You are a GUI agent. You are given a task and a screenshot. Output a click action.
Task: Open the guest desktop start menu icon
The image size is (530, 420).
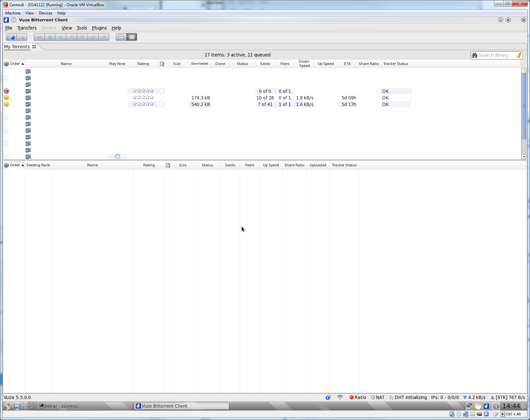(x=7, y=406)
